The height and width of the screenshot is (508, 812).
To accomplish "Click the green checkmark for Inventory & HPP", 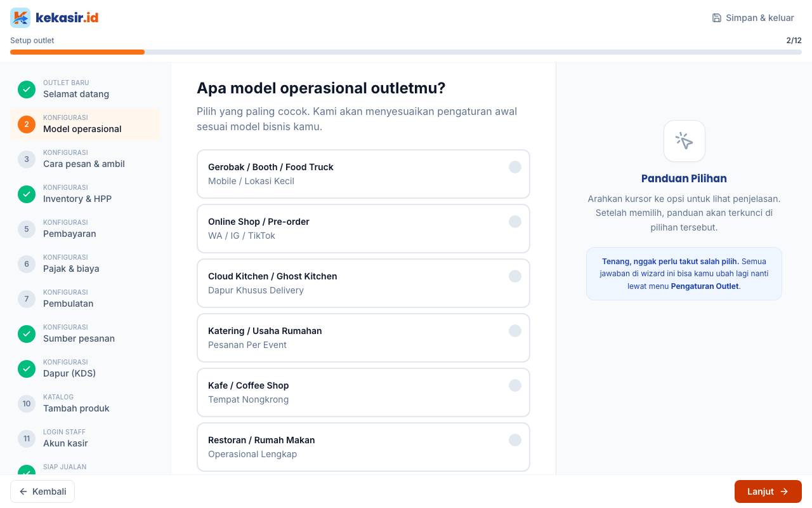I will point(27,194).
